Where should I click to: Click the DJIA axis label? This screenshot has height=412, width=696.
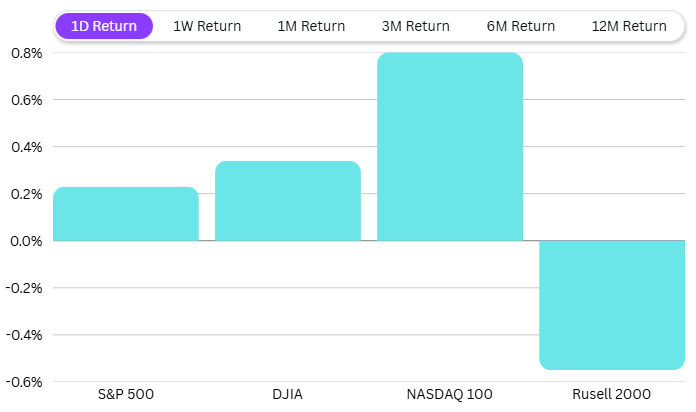coord(288,394)
